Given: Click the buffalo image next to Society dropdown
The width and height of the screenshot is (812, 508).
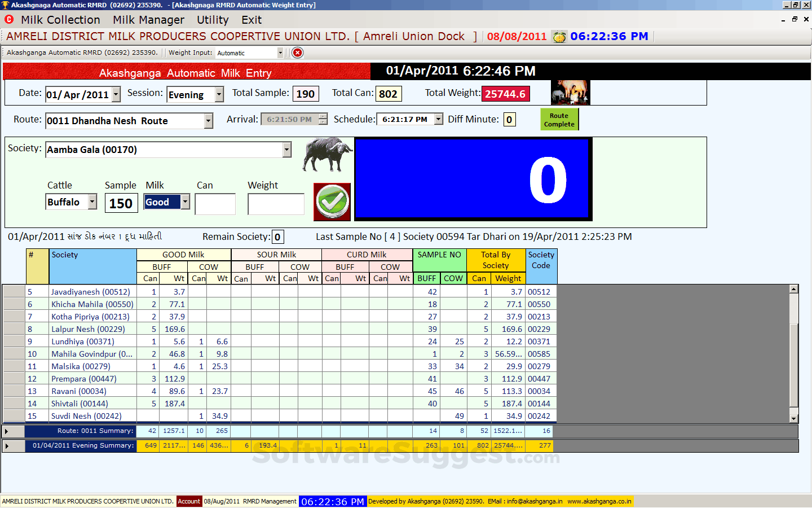Looking at the screenshot, I should pos(327,155).
